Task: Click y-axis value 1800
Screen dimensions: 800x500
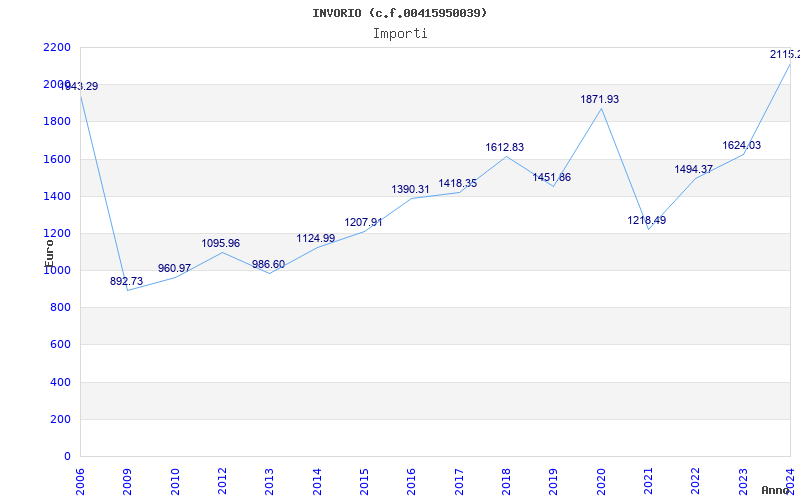Action: pos(57,122)
